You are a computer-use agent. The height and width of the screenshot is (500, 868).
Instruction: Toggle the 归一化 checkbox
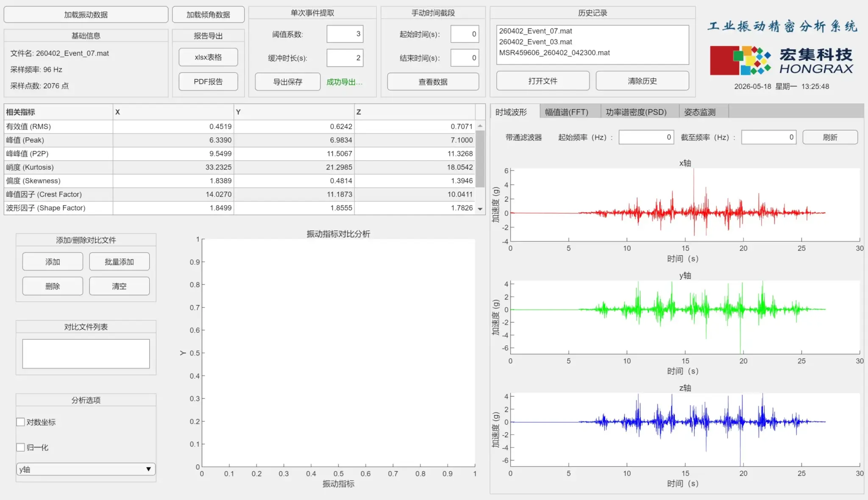click(x=20, y=447)
